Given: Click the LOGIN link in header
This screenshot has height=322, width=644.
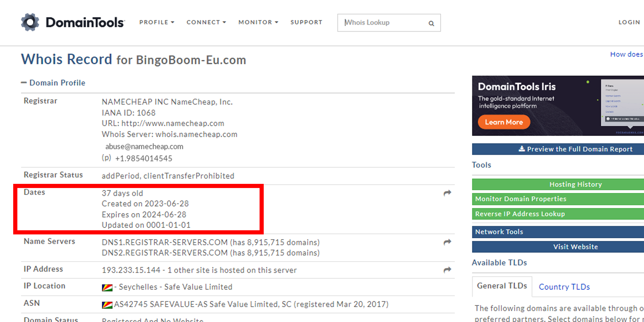Looking at the screenshot, I should (629, 22).
